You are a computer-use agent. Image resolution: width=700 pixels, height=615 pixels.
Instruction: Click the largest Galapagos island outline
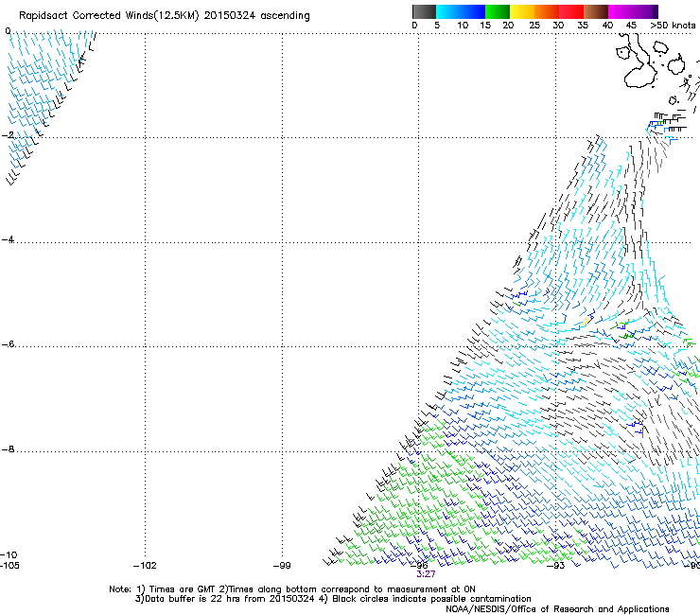[x=639, y=62]
